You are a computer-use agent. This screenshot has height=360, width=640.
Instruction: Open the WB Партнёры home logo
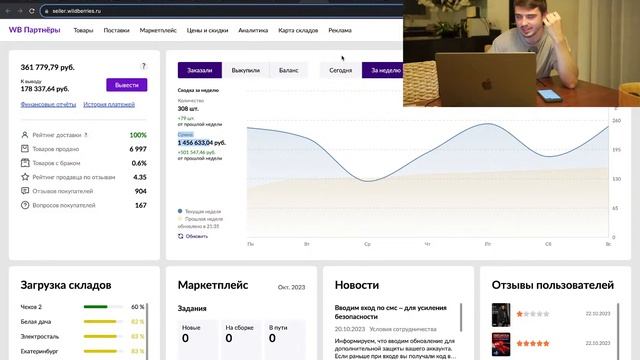[x=35, y=30]
